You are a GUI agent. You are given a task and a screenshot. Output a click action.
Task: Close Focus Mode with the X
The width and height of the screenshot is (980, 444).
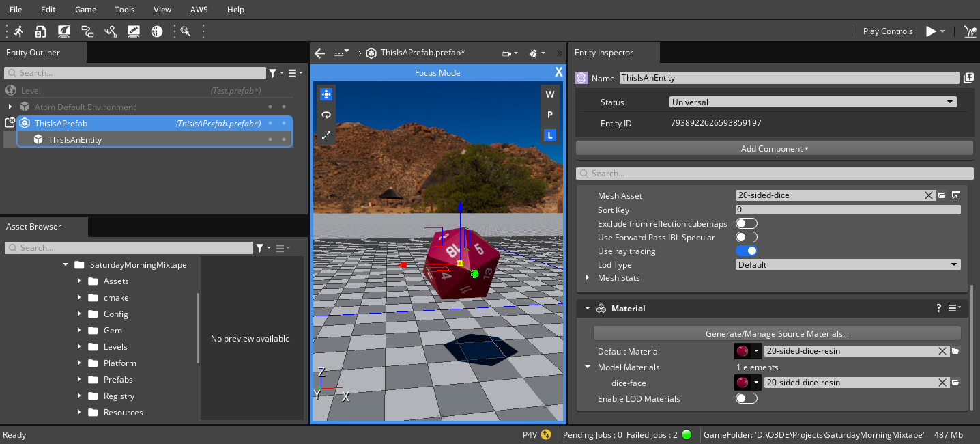tap(558, 72)
